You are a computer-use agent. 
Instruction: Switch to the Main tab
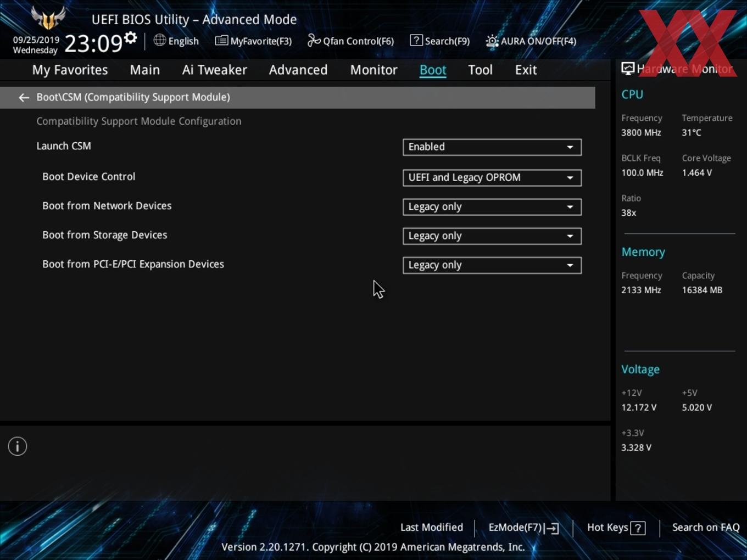145,70
